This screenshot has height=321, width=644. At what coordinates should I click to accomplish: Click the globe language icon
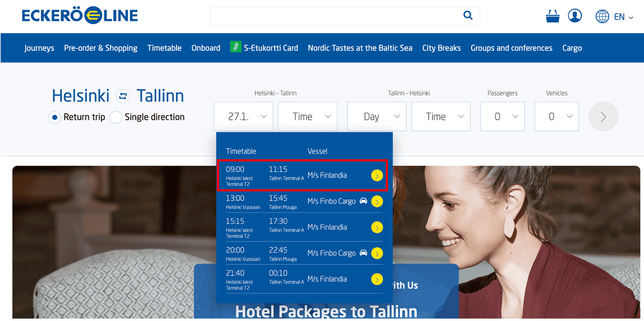pos(602,17)
